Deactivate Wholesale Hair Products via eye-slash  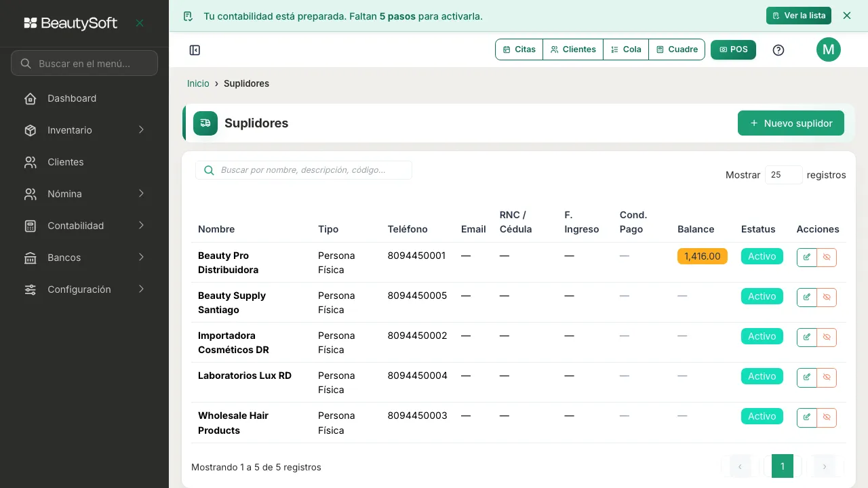[827, 418]
